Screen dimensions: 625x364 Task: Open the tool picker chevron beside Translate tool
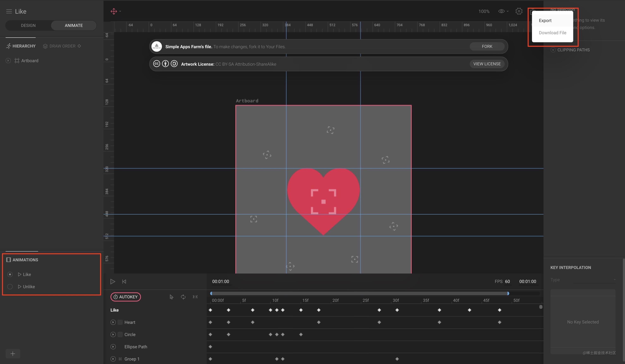[x=120, y=11]
